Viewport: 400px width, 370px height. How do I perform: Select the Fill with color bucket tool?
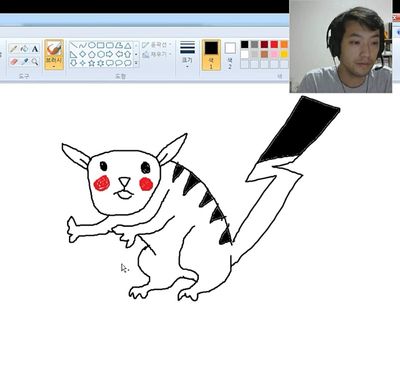[x=24, y=49]
